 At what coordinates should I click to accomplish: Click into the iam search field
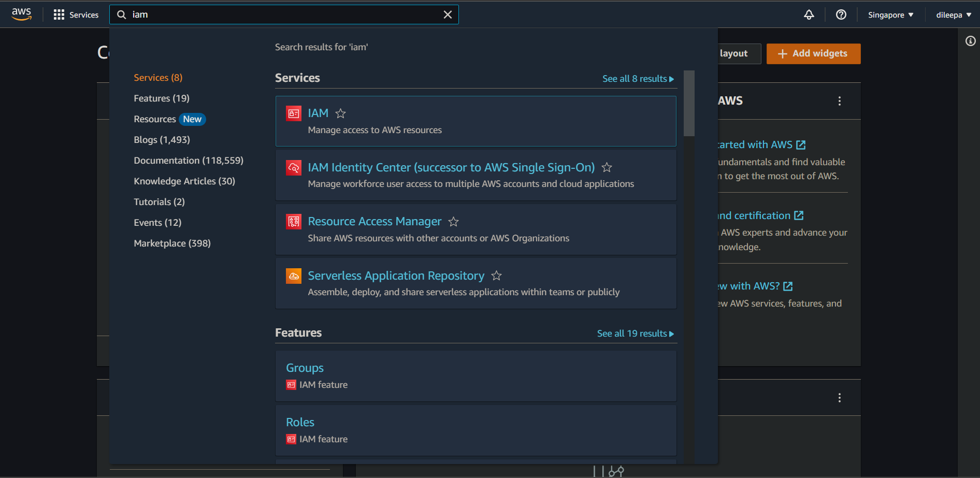[x=284, y=15]
